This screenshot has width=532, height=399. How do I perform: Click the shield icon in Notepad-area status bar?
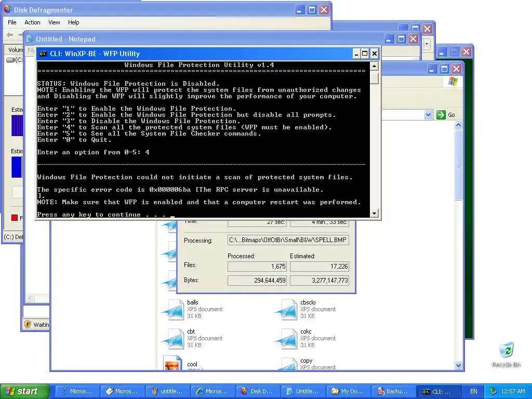pyautogui.click(x=28, y=324)
